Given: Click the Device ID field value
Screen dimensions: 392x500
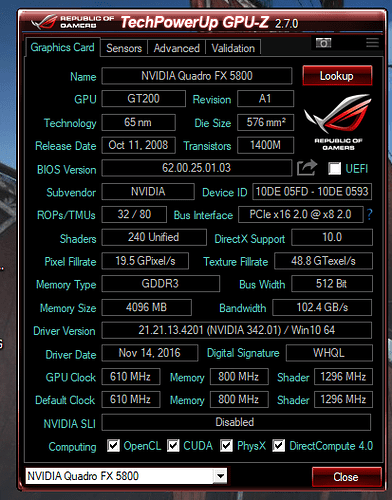Looking at the screenshot, I should [x=312, y=192].
